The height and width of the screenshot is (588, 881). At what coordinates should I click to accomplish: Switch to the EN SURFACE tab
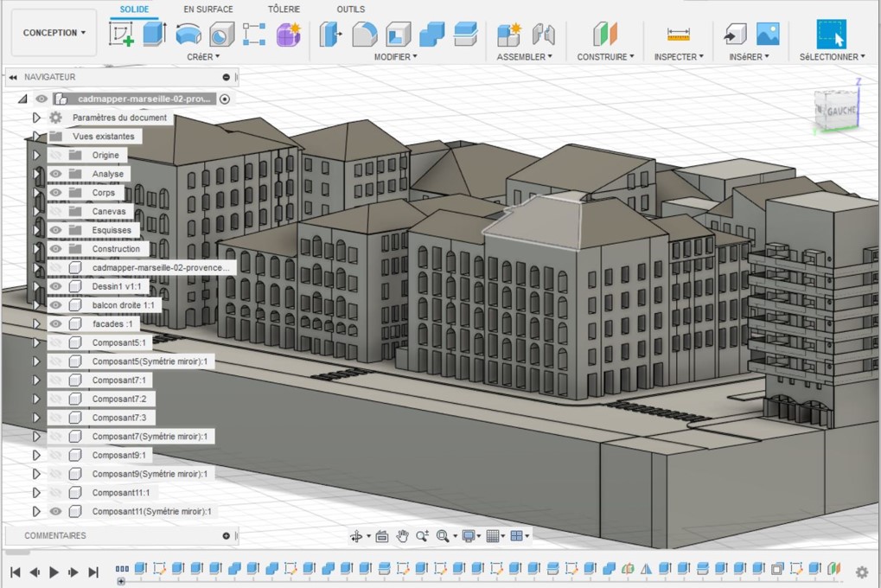click(x=207, y=9)
